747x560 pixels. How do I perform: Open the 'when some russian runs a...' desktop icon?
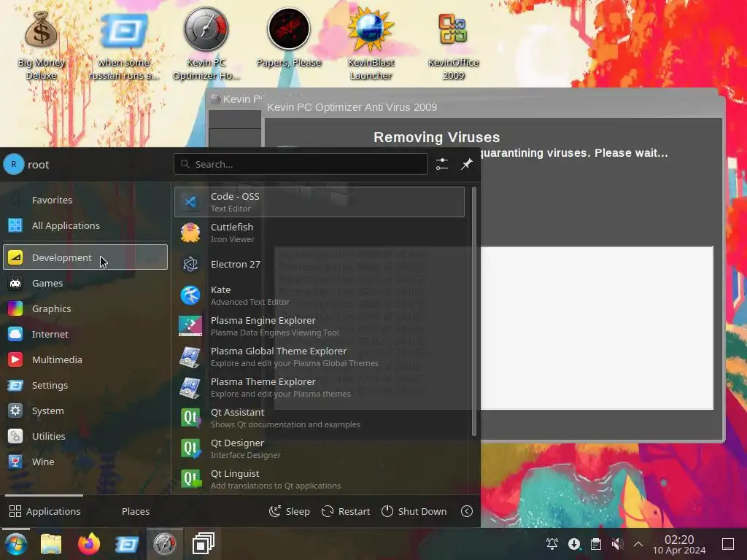(123, 45)
